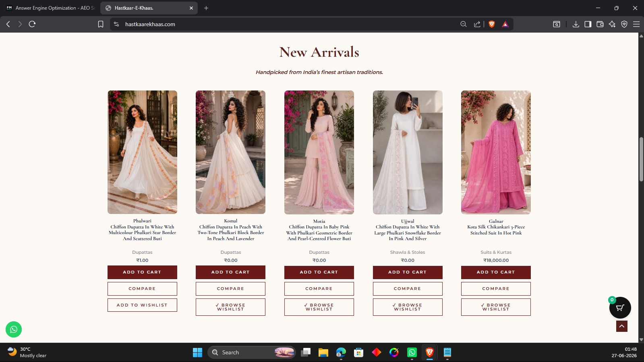
Task: Click the taskbar Search box
Action: (252, 352)
